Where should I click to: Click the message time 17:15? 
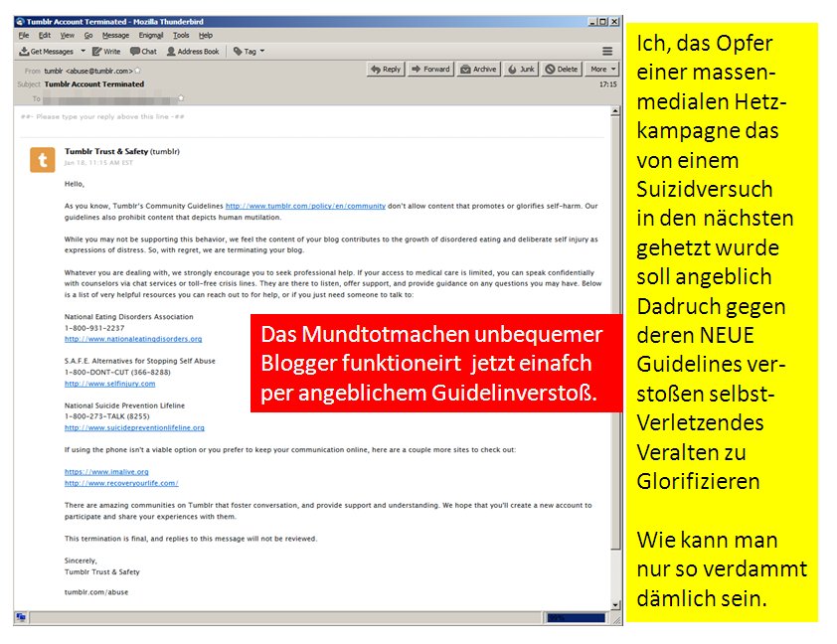click(x=608, y=84)
